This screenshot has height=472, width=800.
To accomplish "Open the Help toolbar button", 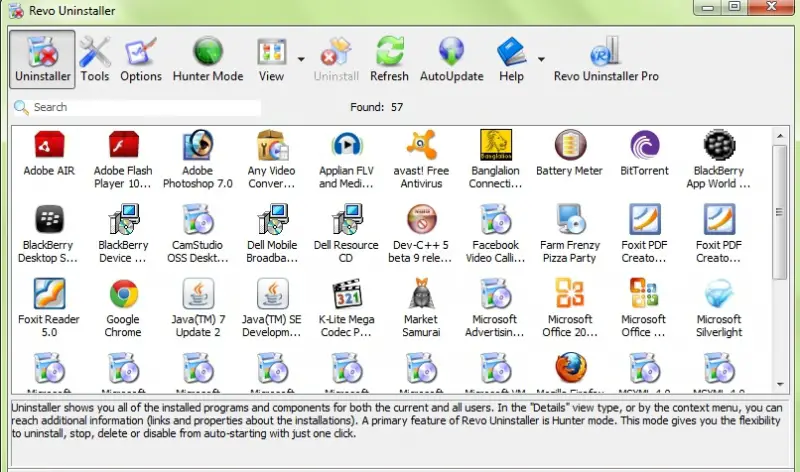I will [511, 59].
